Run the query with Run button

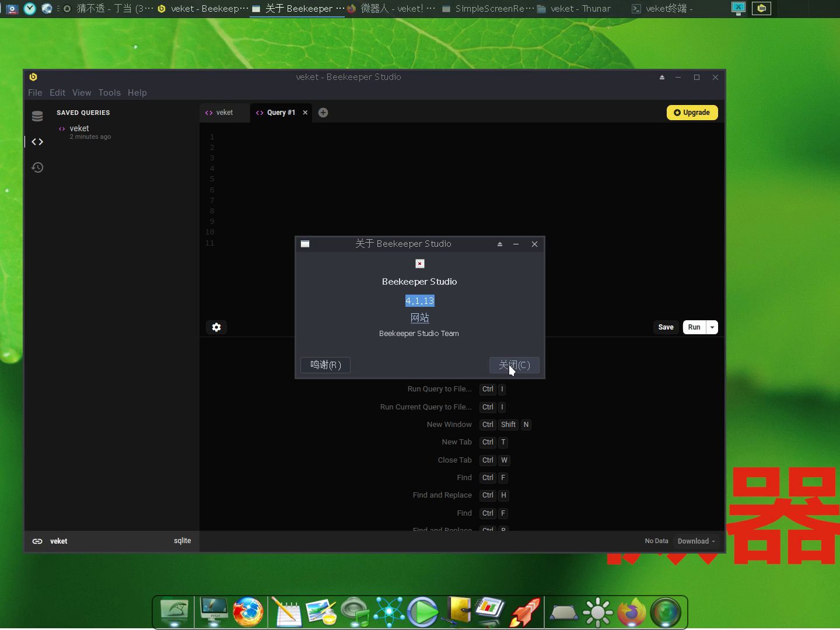(694, 327)
